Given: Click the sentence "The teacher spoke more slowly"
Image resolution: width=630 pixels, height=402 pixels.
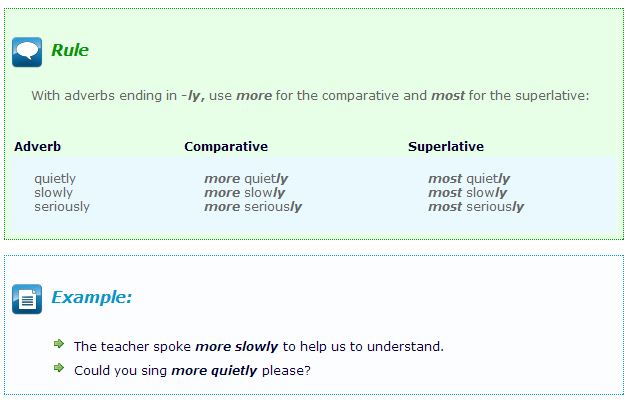Looking at the screenshot, I should [258, 347].
